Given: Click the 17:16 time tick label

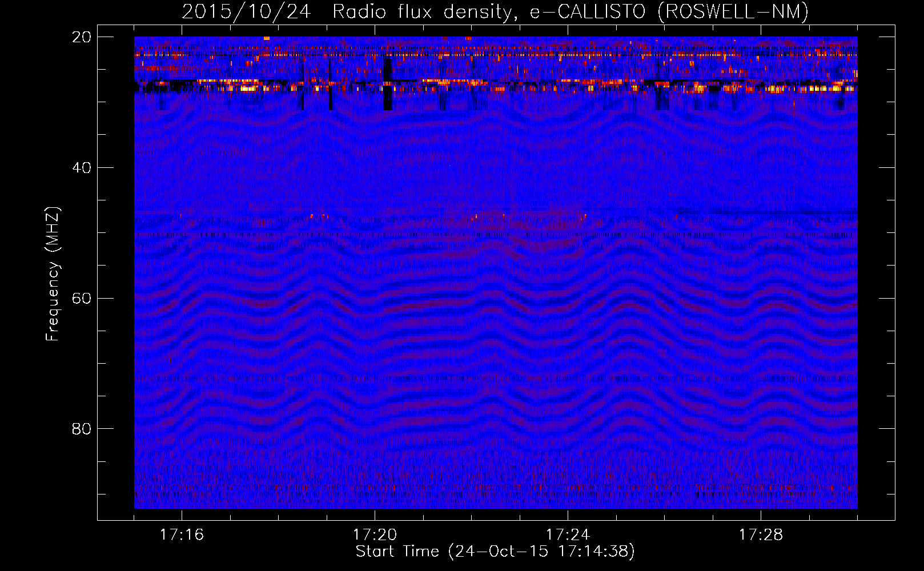Looking at the screenshot, I should 182,535.
